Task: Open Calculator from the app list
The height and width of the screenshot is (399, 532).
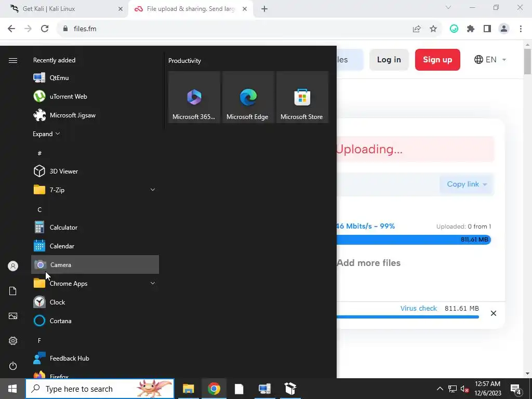Action: (x=95, y=228)
